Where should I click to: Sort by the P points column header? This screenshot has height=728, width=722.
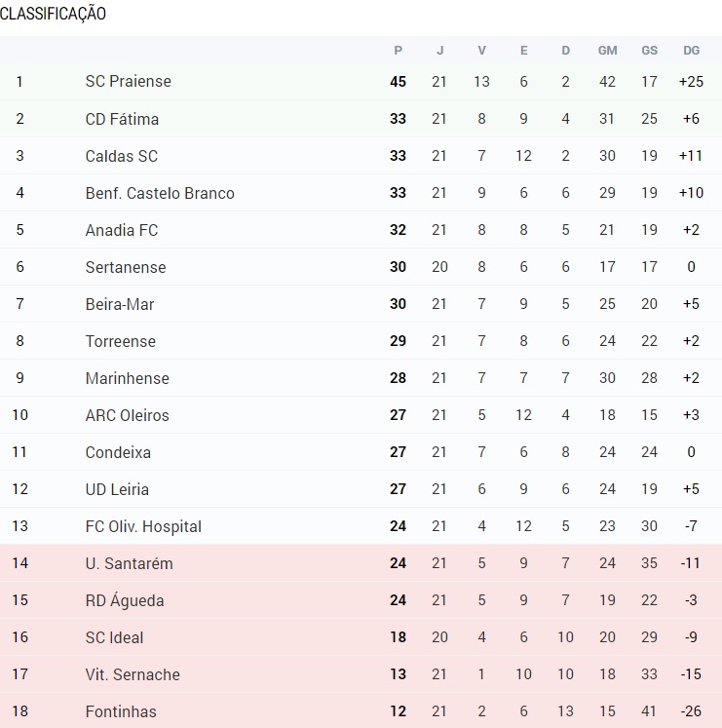click(x=398, y=50)
